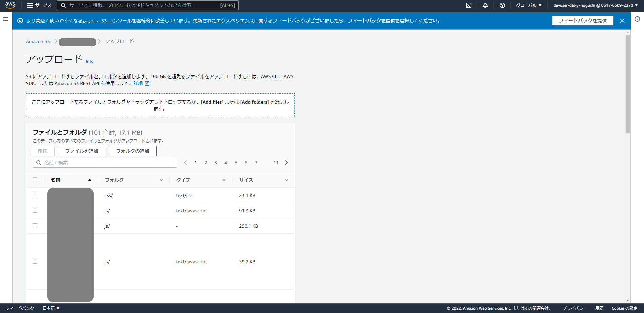644x313 pixels.
Task: Click the drag-and-drop upload zone
Action: 160,105
